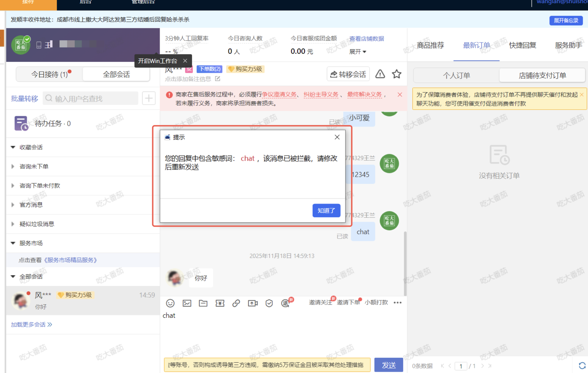Collapse the 服务市场 group
This screenshot has height=373, width=588.
click(13, 243)
